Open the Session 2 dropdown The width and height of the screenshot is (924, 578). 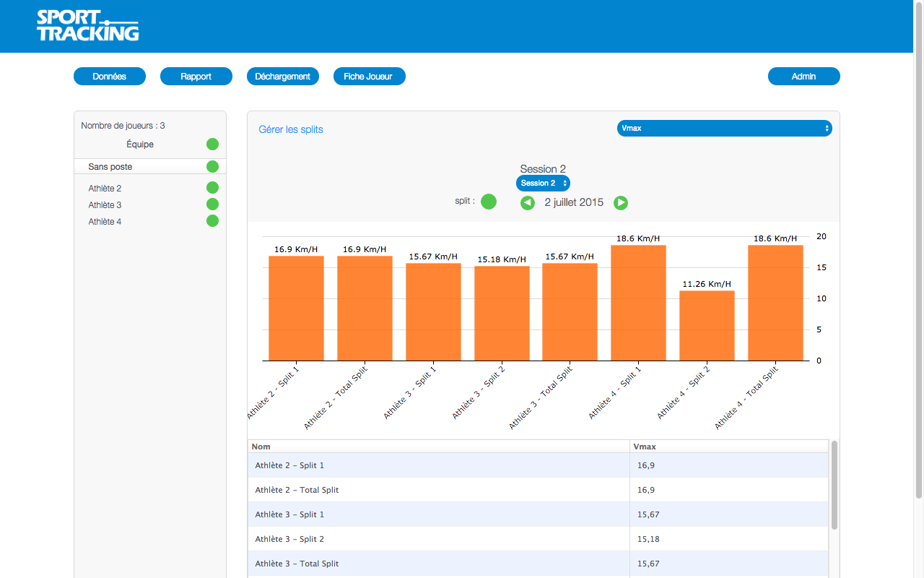pyautogui.click(x=543, y=184)
